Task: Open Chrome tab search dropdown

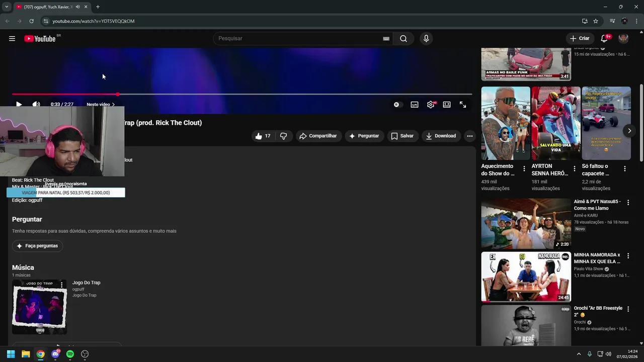Action: tap(6, 7)
